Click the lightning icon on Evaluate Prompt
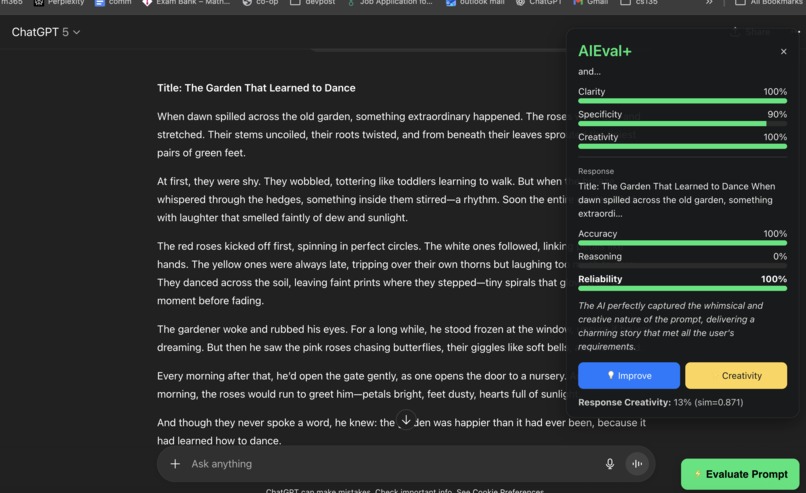 [698, 474]
